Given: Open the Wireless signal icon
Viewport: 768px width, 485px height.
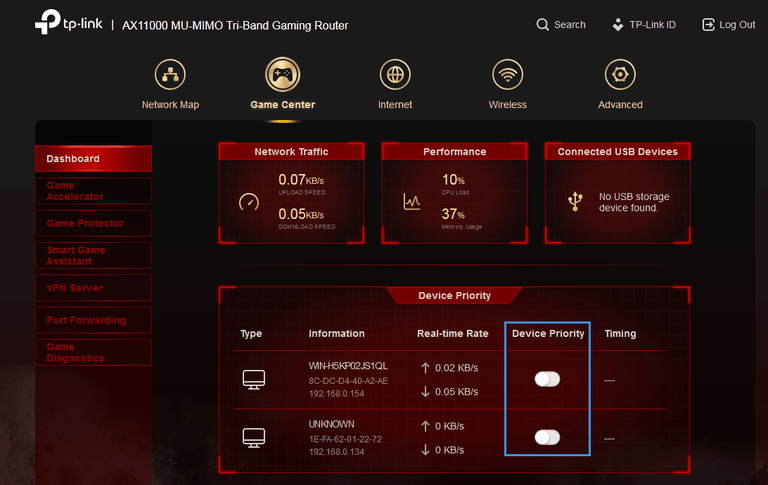Looking at the screenshot, I should pyautogui.click(x=507, y=74).
